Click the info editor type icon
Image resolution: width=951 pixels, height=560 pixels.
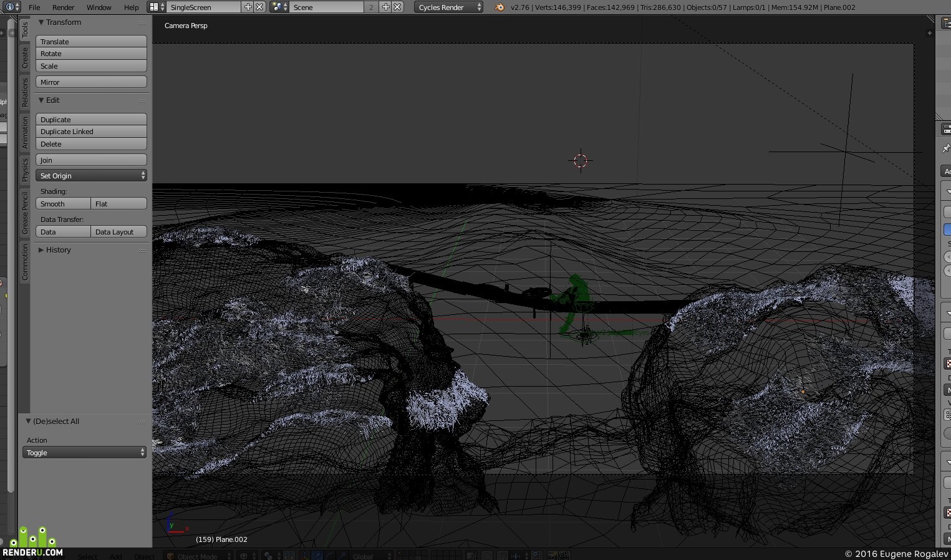click(x=11, y=7)
